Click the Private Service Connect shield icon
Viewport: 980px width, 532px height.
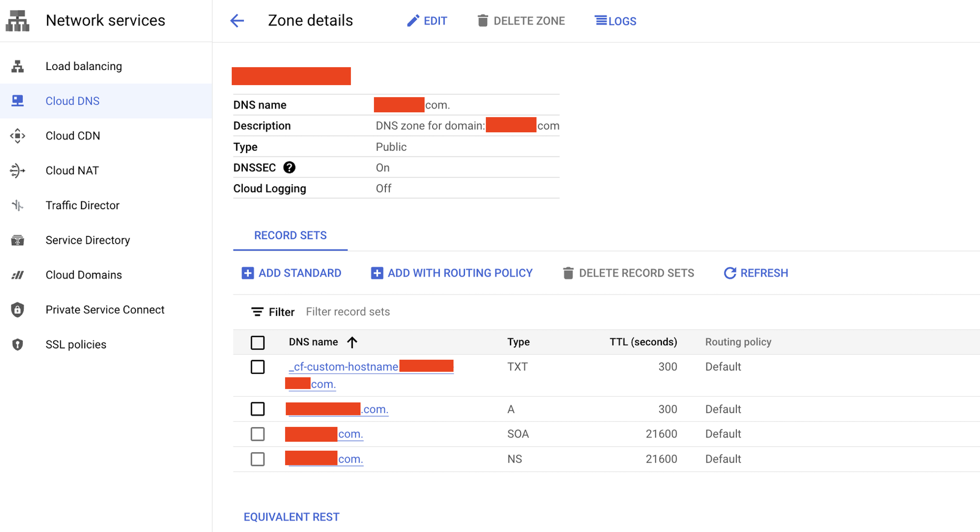18,310
